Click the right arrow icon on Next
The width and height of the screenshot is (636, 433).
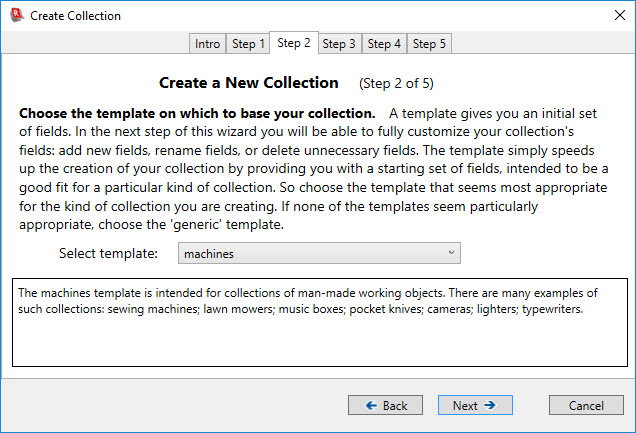[x=490, y=406]
